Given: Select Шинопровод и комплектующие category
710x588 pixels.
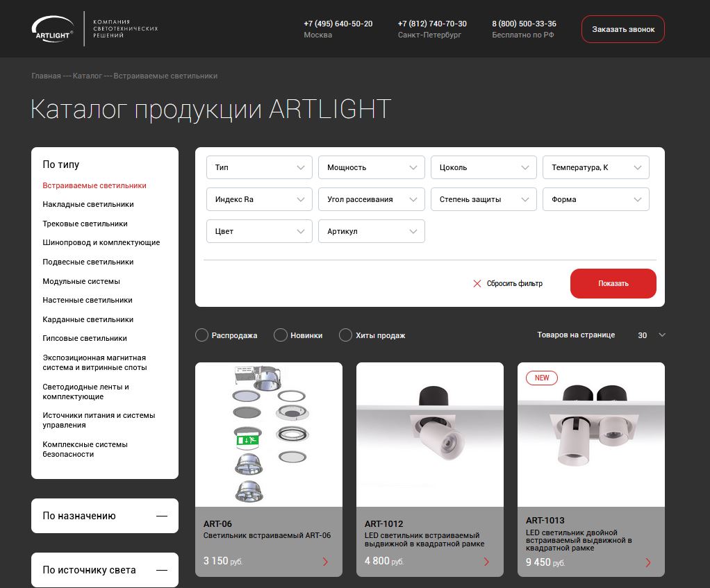Looking at the screenshot, I should pos(101,242).
